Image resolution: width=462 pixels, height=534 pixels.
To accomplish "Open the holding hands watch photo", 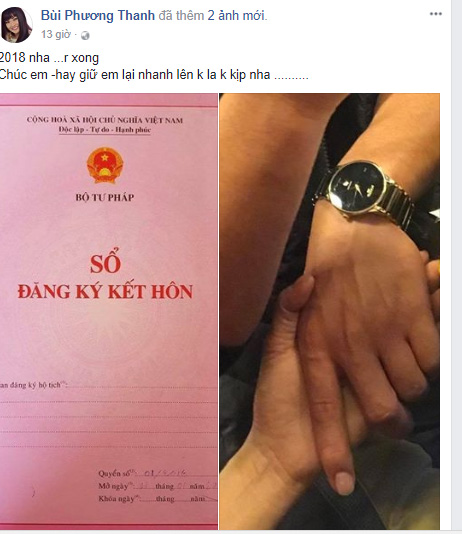I will (329, 311).
